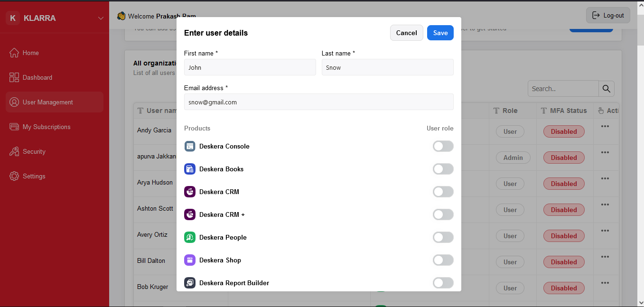Viewport: 644px width, 307px height.
Task: Click the Deskera CRM product icon
Action: pyautogui.click(x=190, y=192)
